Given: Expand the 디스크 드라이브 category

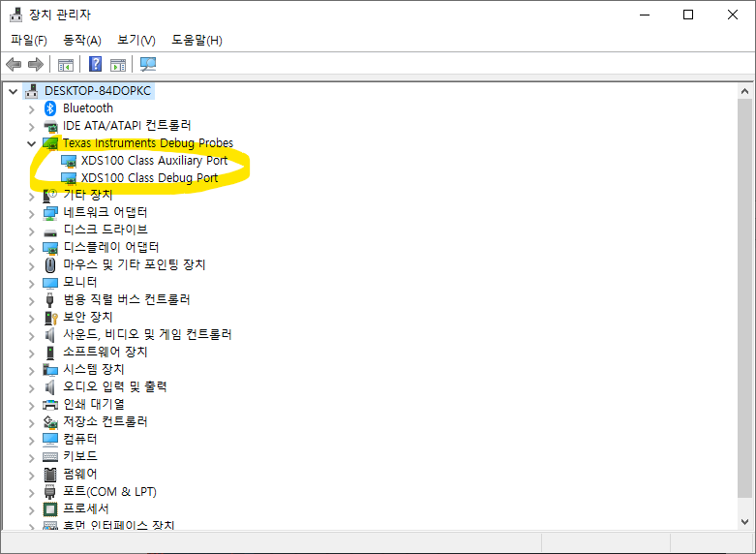Looking at the screenshot, I should pyautogui.click(x=32, y=231).
